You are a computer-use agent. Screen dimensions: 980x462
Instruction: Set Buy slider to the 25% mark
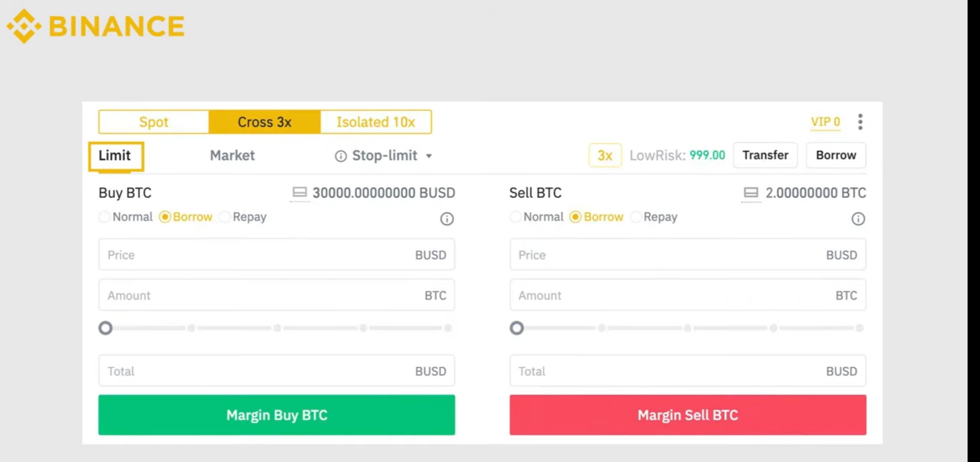[191, 328]
